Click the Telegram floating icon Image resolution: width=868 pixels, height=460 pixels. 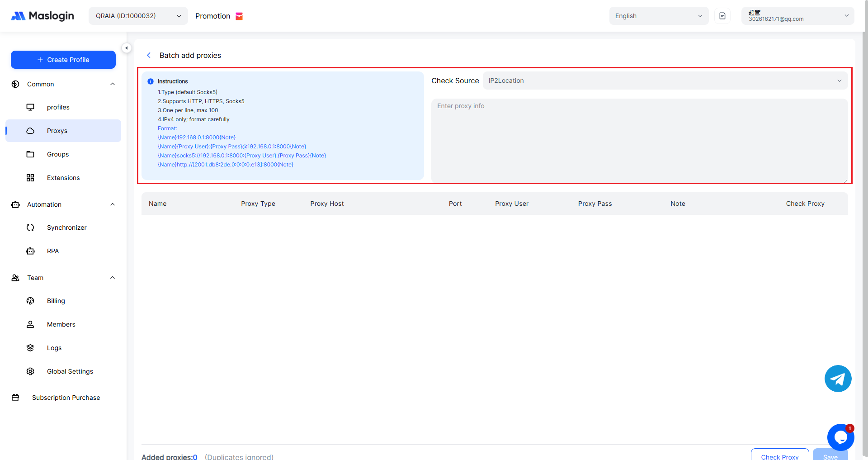pyautogui.click(x=838, y=379)
